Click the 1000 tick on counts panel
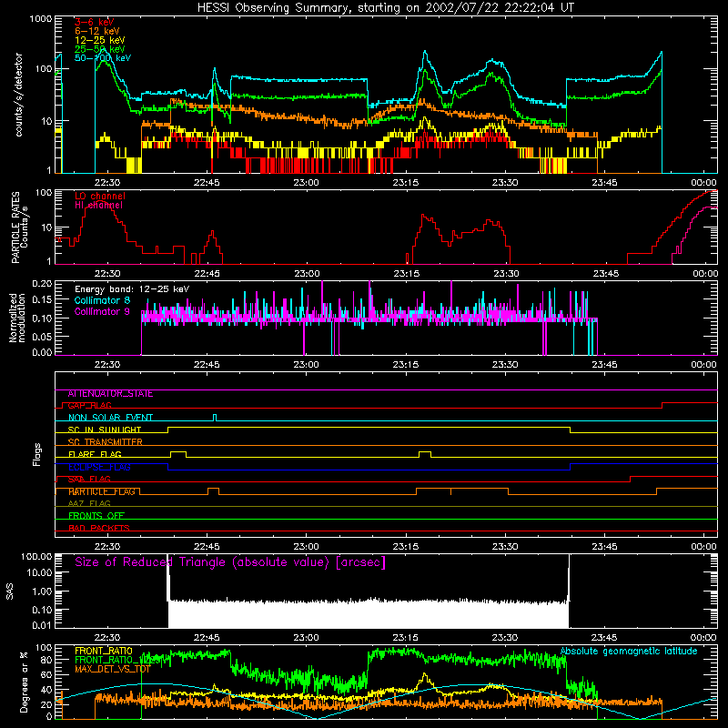 (40, 19)
